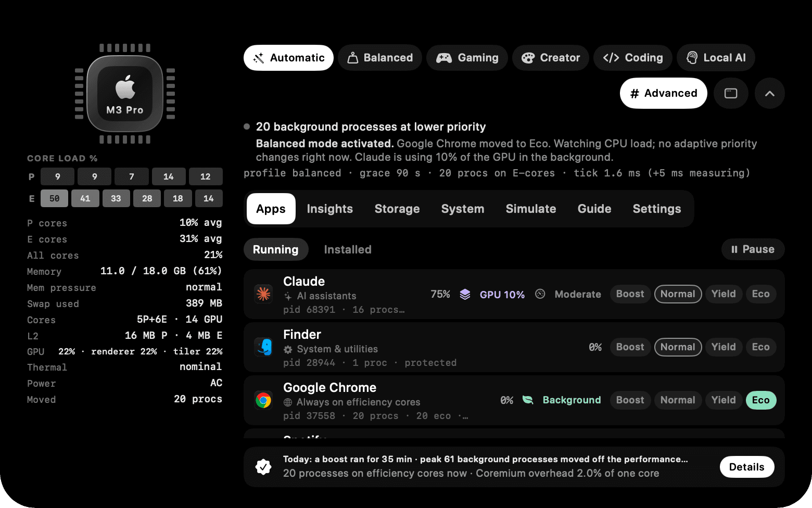The width and height of the screenshot is (812, 508).
Task: Click the verified checkmark badge icon
Action: [263, 467]
